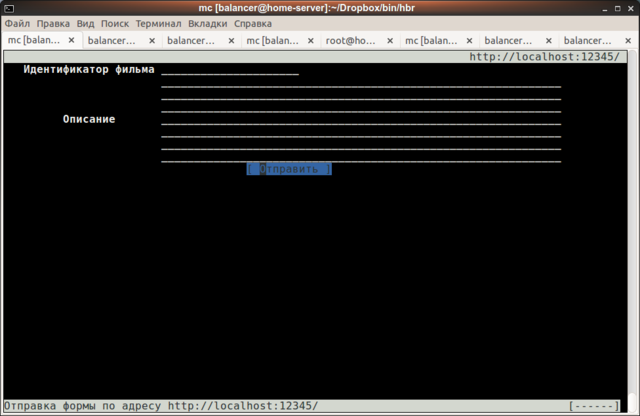The image size is (640, 416).
Task: Open the Поиск menu
Action: point(115,23)
